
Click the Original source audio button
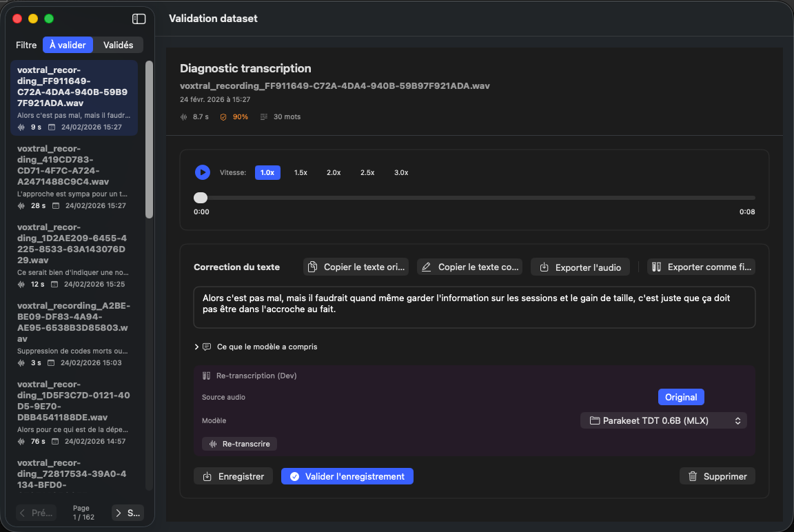(x=681, y=397)
